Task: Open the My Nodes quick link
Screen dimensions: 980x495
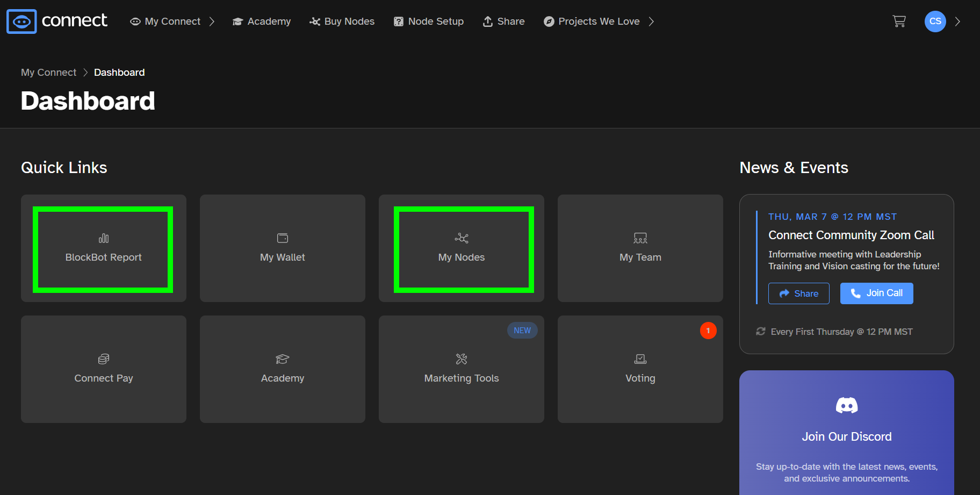Action: [x=462, y=248]
